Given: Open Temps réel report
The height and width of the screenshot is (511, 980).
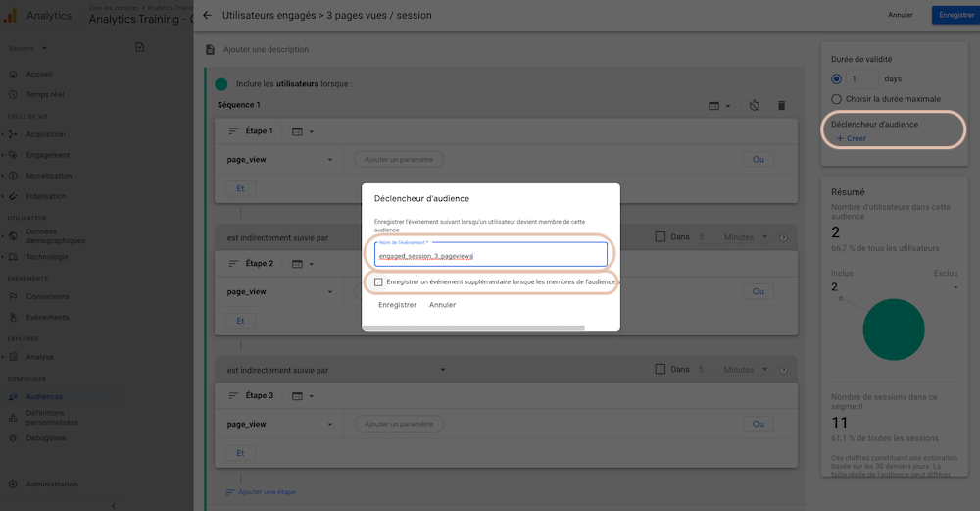Looking at the screenshot, I should (45, 94).
